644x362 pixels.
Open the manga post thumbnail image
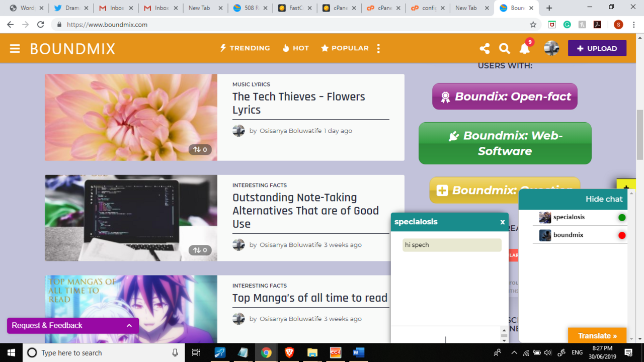[x=131, y=309]
